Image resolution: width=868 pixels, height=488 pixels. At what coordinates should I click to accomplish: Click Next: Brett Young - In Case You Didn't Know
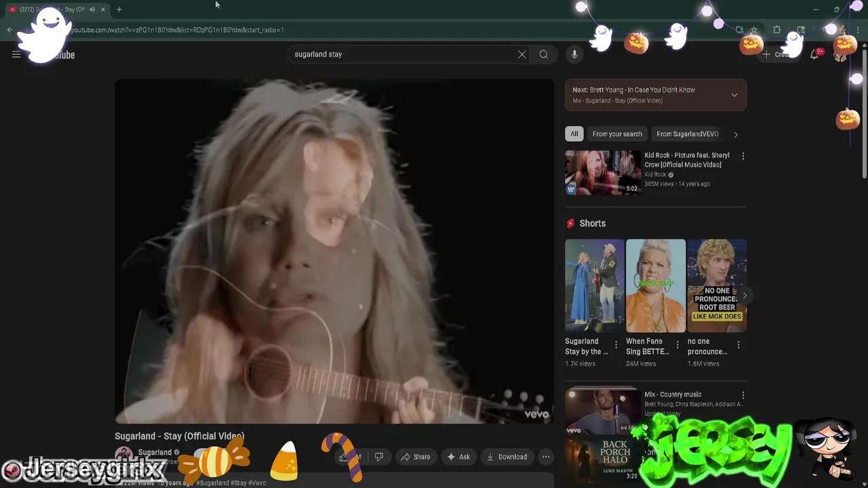point(633,90)
